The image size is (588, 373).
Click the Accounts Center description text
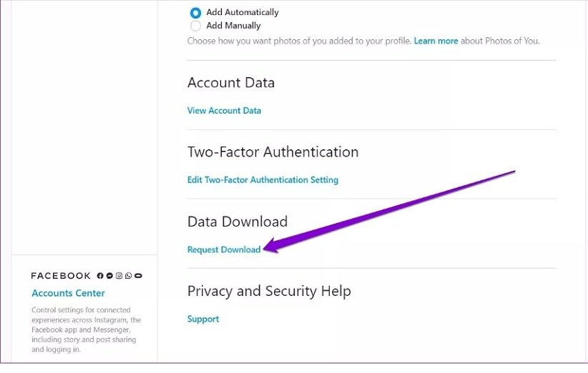tap(86, 329)
